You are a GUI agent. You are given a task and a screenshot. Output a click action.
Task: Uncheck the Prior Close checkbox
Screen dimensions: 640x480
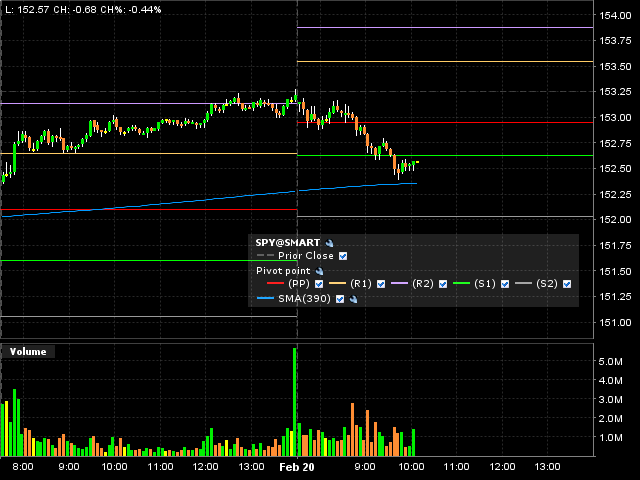click(x=343, y=256)
